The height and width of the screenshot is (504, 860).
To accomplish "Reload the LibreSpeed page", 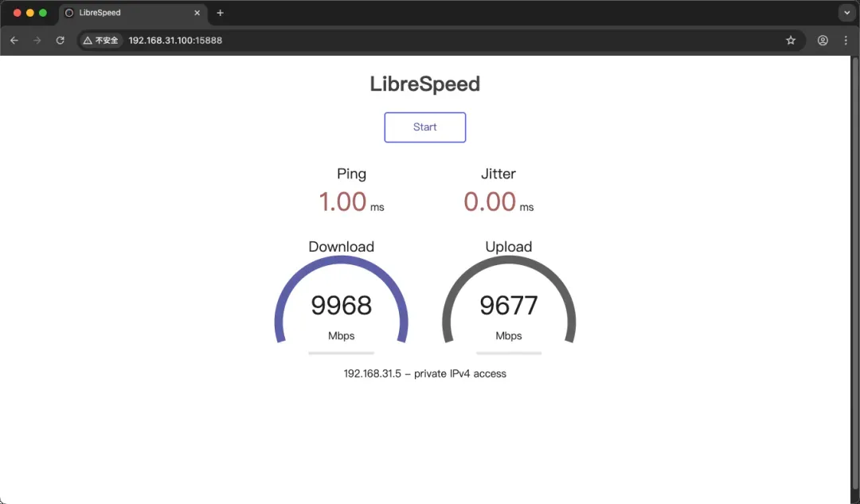I will tap(61, 40).
